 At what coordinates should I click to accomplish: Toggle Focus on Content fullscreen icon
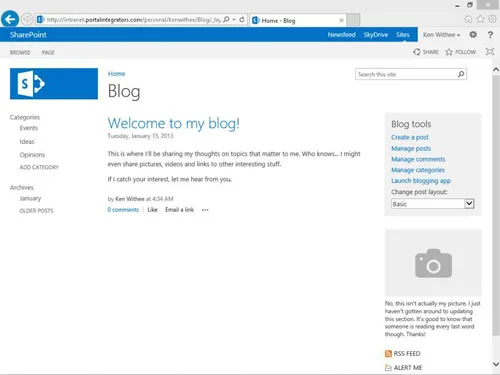pos(490,52)
